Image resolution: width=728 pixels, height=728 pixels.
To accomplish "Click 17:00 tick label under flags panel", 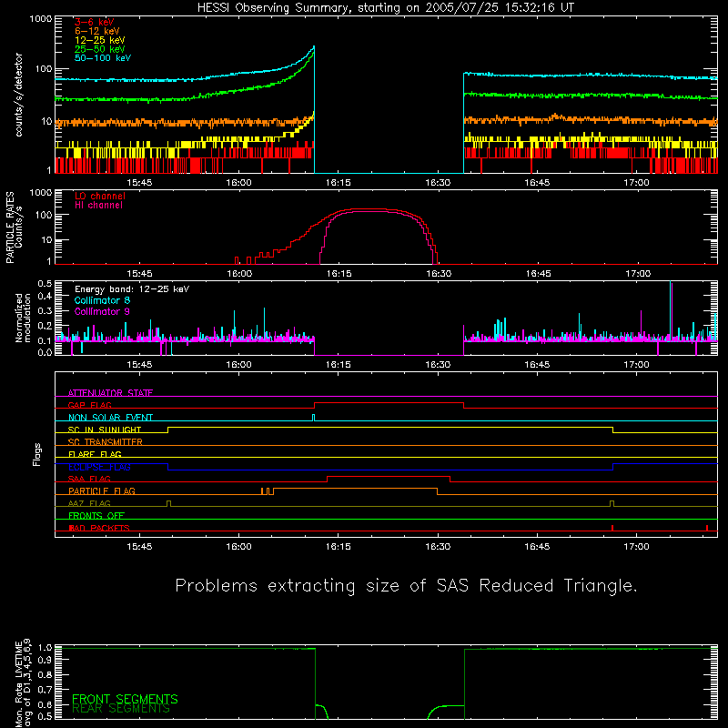I will point(636,547).
